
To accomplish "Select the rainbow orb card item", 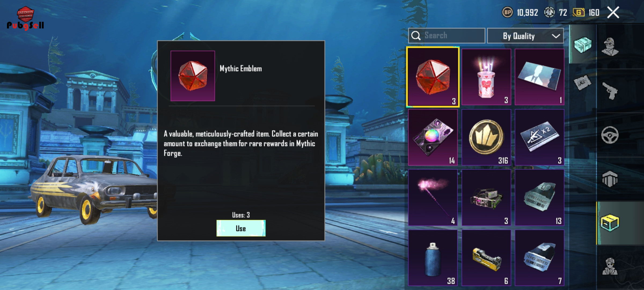I will (433, 137).
